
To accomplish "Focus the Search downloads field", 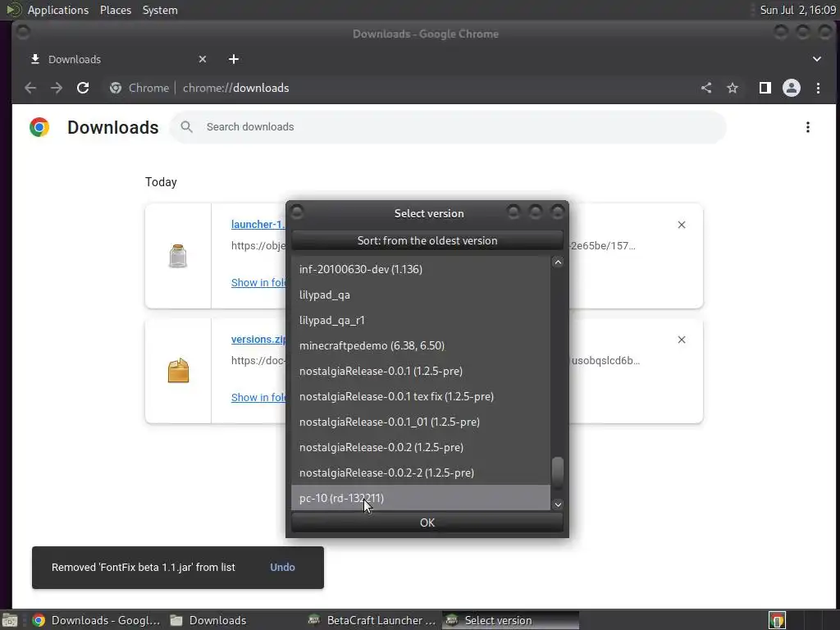I will pos(448,127).
